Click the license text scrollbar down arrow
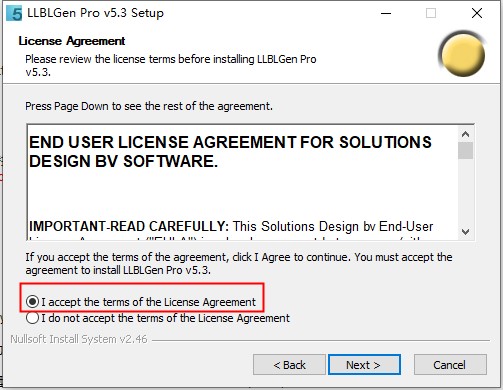The width and height of the screenshot is (503, 390). tap(465, 232)
